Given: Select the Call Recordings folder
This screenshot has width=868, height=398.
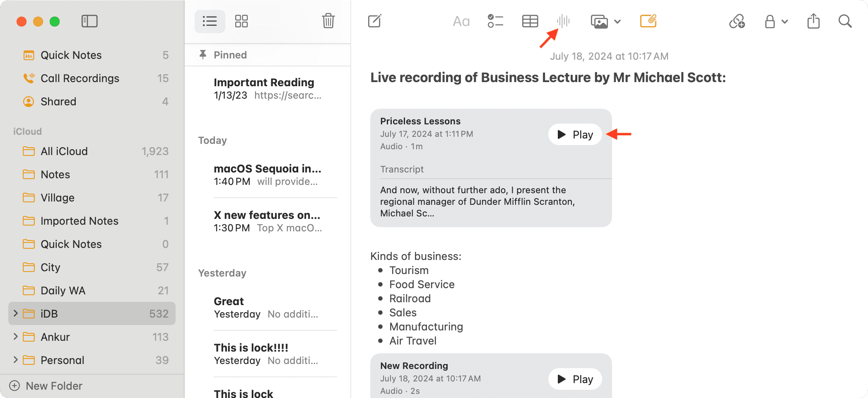Looking at the screenshot, I should pyautogui.click(x=80, y=78).
